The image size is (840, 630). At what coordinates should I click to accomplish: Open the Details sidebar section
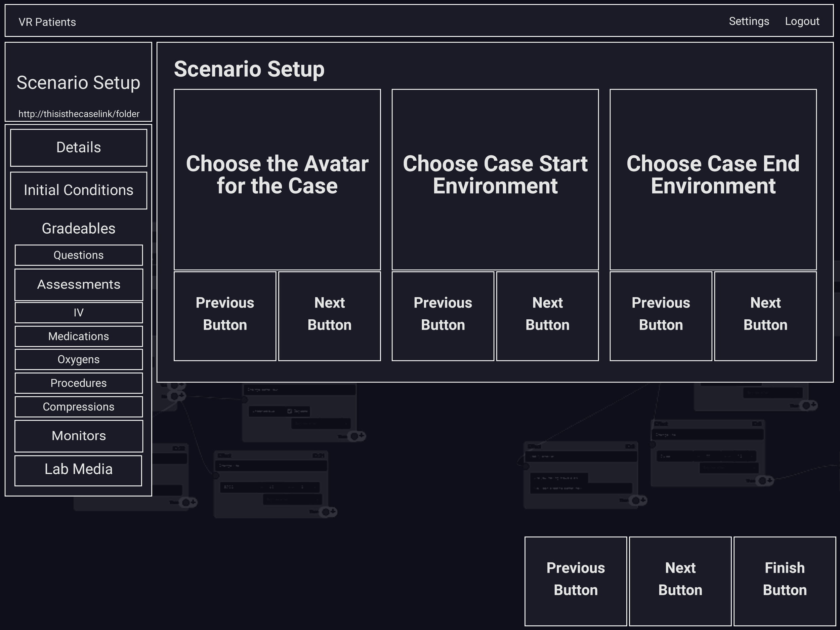(x=79, y=148)
